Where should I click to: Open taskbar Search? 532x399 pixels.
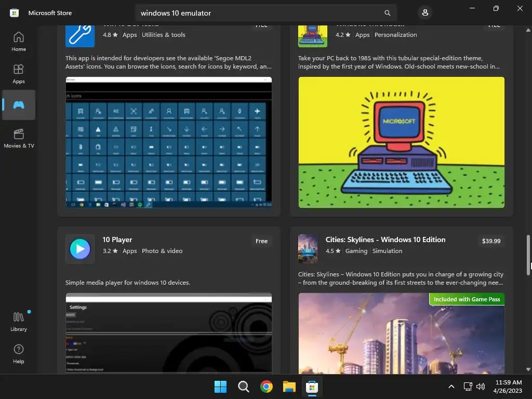click(x=243, y=387)
